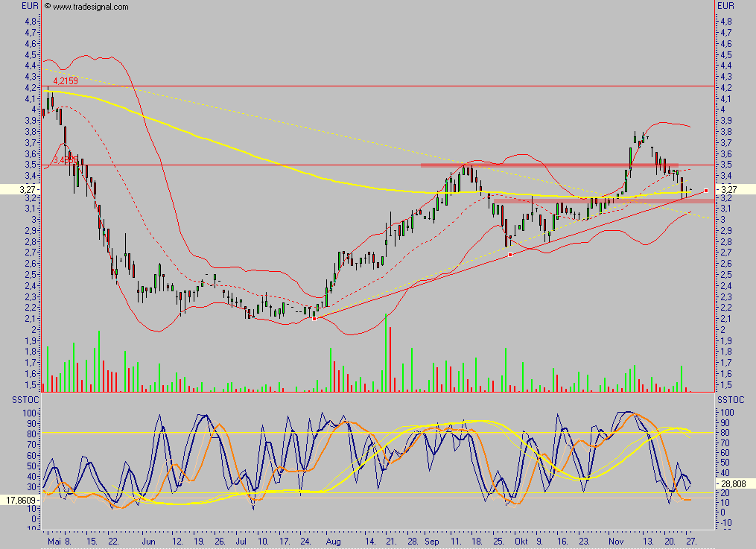The image size is (756, 549).
Task: Select the red trendline handle at far right
Action: pyautogui.click(x=705, y=191)
